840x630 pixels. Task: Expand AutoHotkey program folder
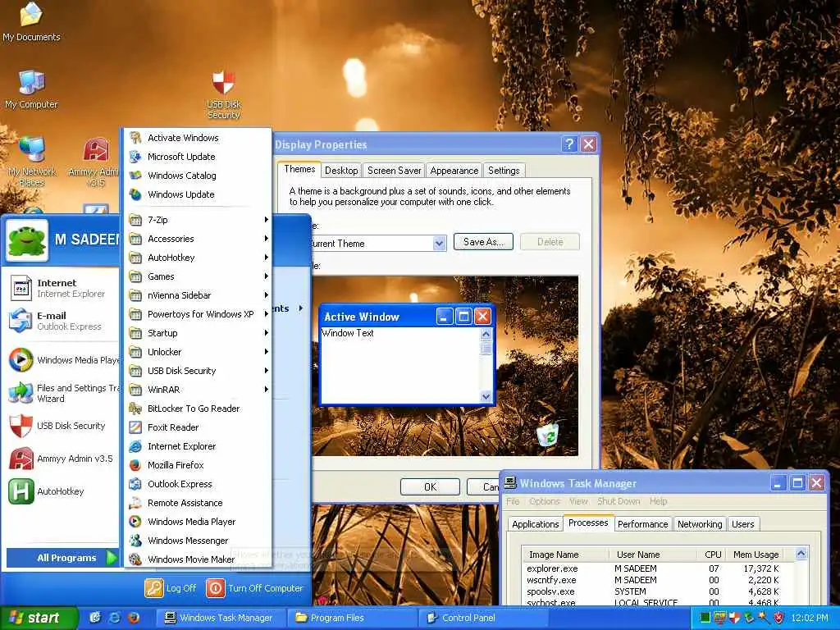(197, 257)
